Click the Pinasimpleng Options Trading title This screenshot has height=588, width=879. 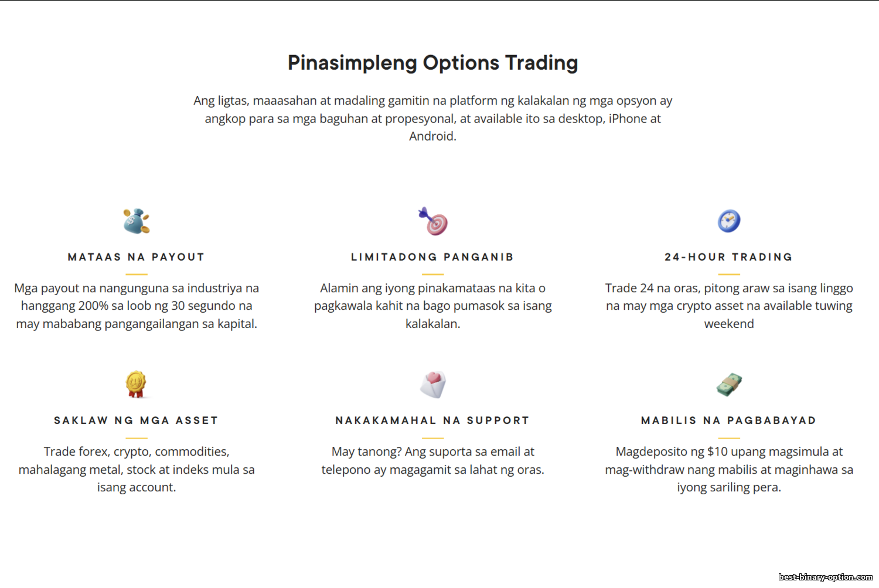coord(433,63)
